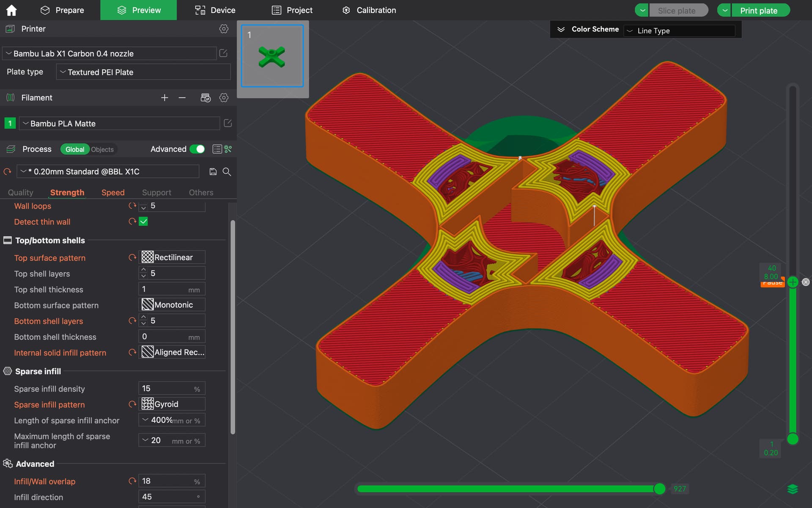Image resolution: width=812 pixels, height=508 pixels.
Task: Remove a filament with the minus icon
Action: tap(182, 98)
